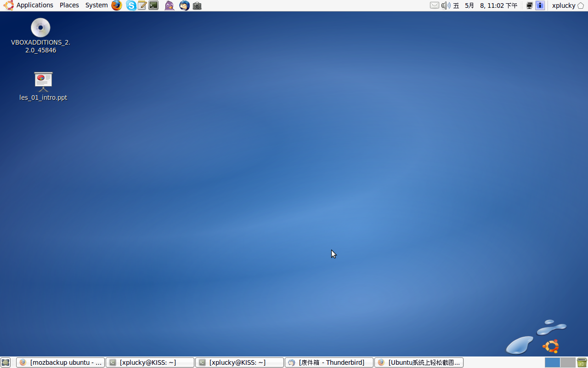588x368 pixels.
Task: Select the VBOXADDITIONS disc icon
Action: pos(40,28)
